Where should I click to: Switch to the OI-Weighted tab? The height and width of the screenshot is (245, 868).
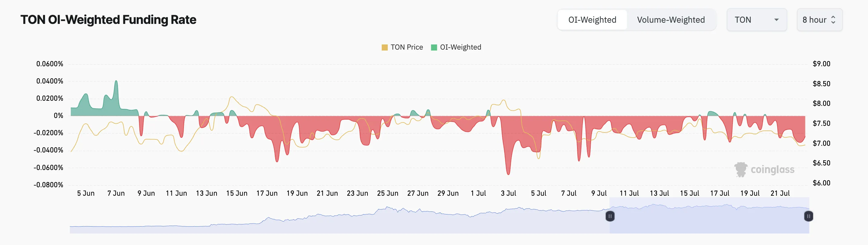click(x=592, y=20)
